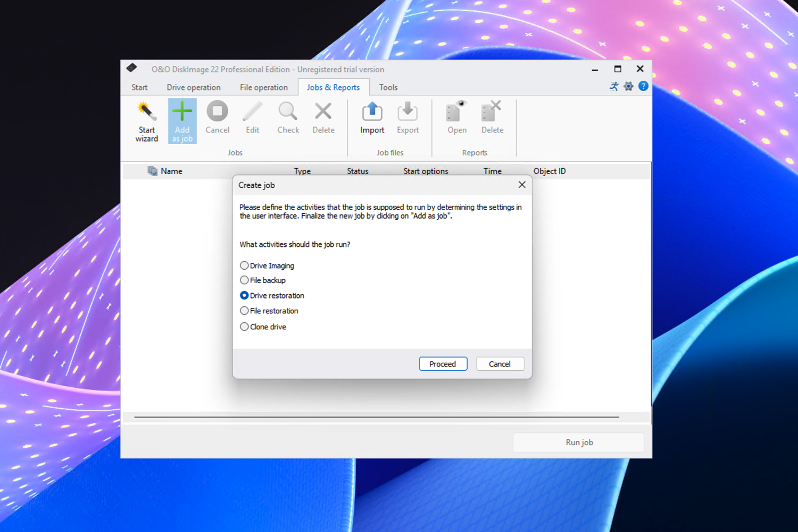Delete a report in Reports group
798x532 pixels.
pyautogui.click(x=492, y=118)
